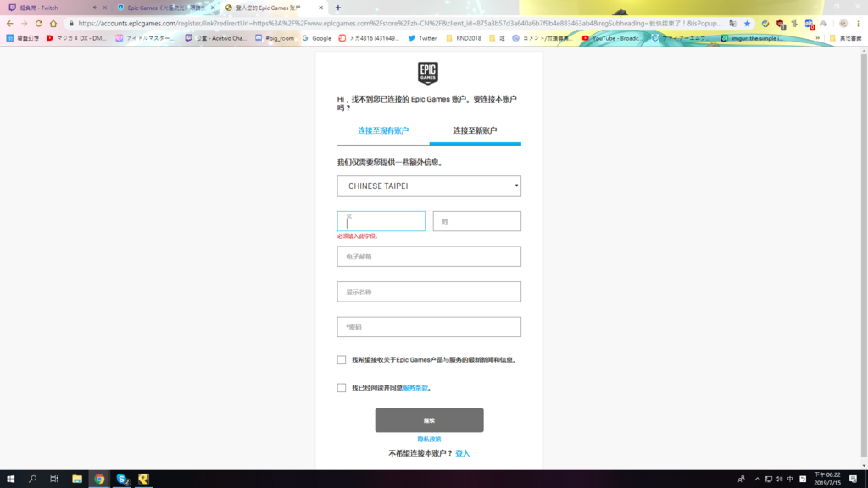
Task: Click the browser forward arrow
Action: click(x=25, y=24)
